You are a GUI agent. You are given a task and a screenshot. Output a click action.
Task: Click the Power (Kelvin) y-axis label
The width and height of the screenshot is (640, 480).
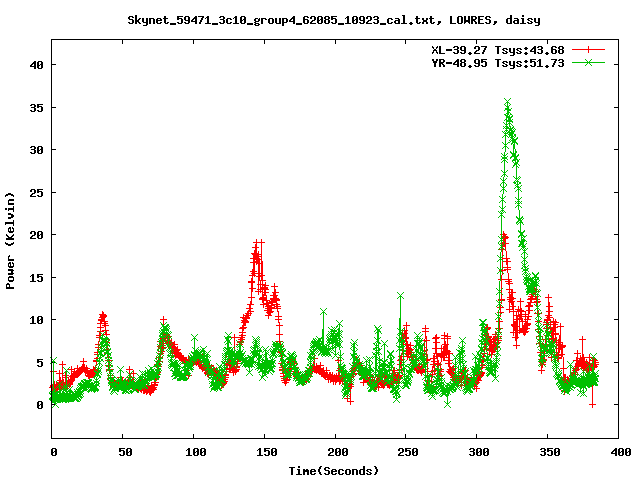point(10,241)
